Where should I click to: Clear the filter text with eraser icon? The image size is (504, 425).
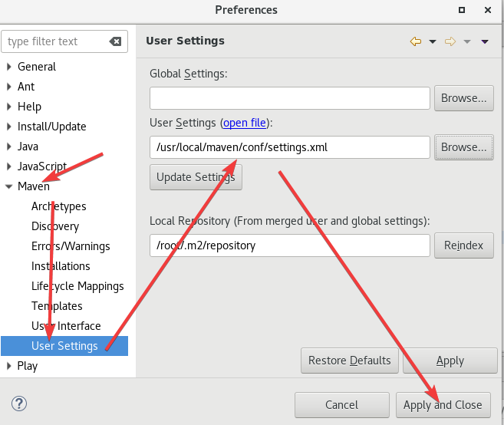pyautogui.click(x=115, y=41)
